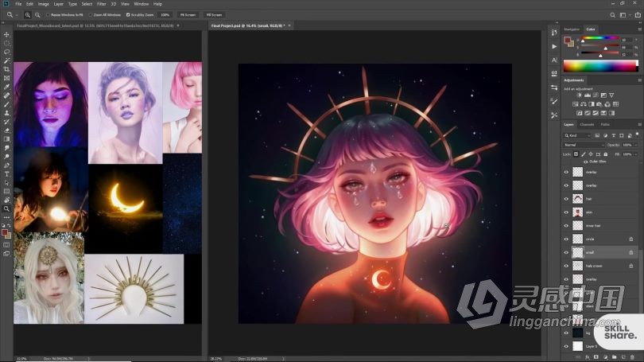The height and width of the screenshot is (362, 644).
Task: Open the layer blend mode Normal dropdown
Action: [584, 145]
